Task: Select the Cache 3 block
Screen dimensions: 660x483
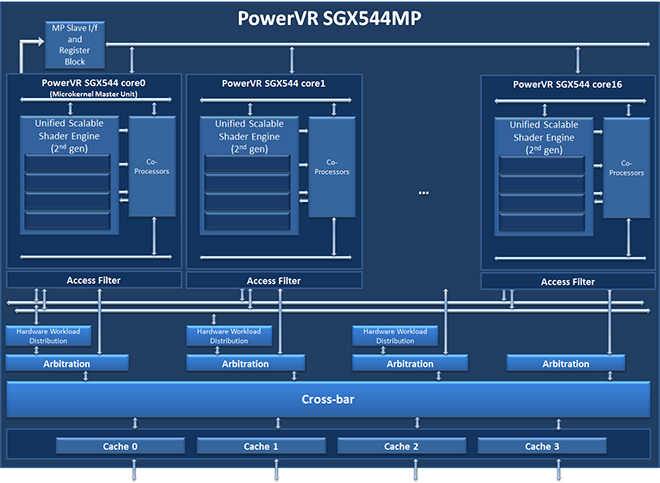Action: click(542, 446)
